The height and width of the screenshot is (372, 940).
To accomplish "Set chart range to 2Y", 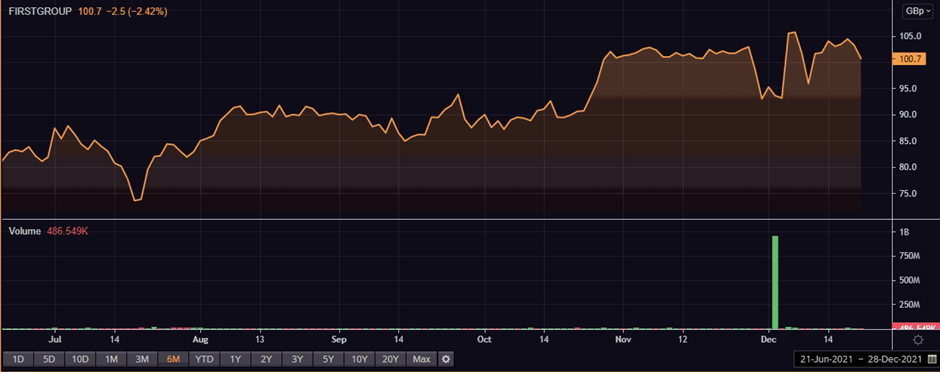I will pyautogui.click(x=267, y=359).
